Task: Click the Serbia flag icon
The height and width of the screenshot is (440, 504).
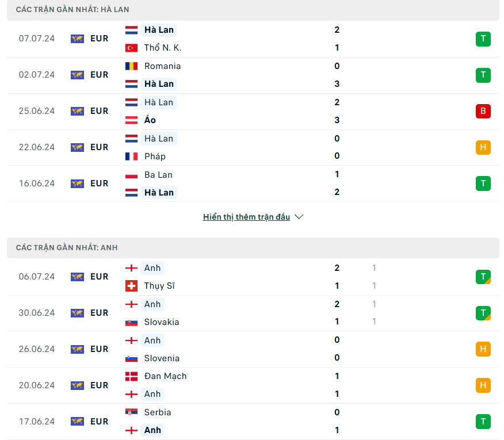Action: click(131, 412)
